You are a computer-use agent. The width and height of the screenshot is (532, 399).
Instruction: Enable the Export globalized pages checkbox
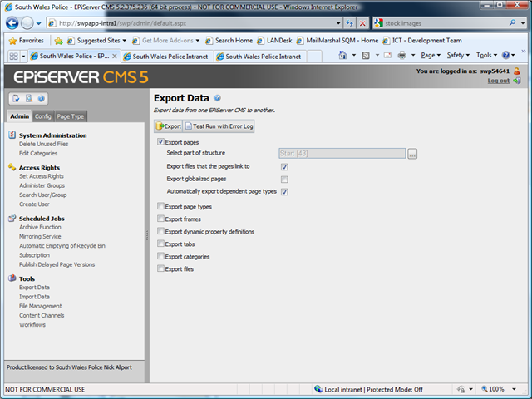[x=284, y=179]
